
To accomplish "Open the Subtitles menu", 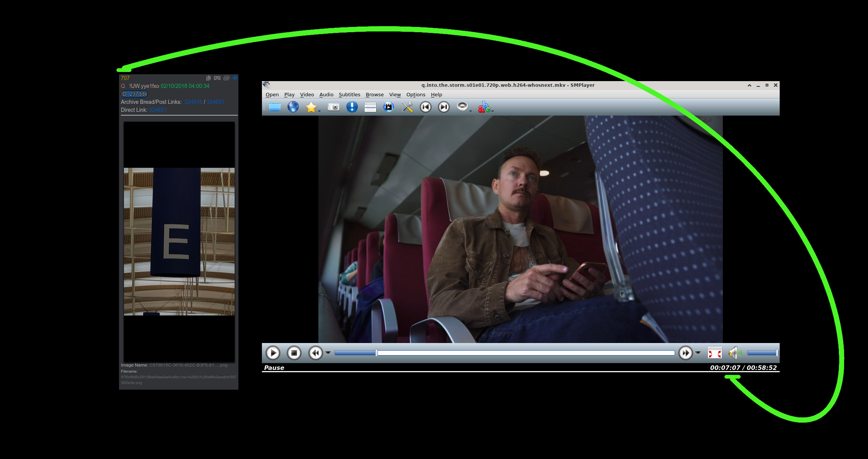I will [x=349, y=95].
